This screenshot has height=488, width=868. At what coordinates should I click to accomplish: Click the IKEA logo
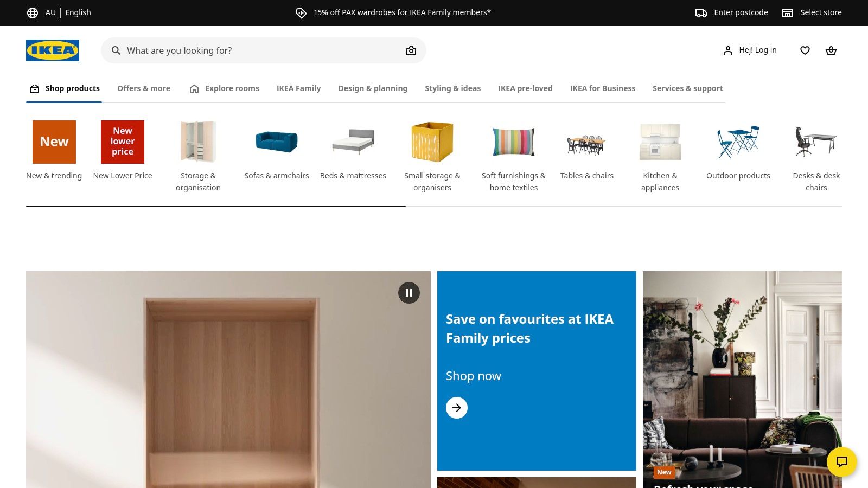[x=53, y=50]
